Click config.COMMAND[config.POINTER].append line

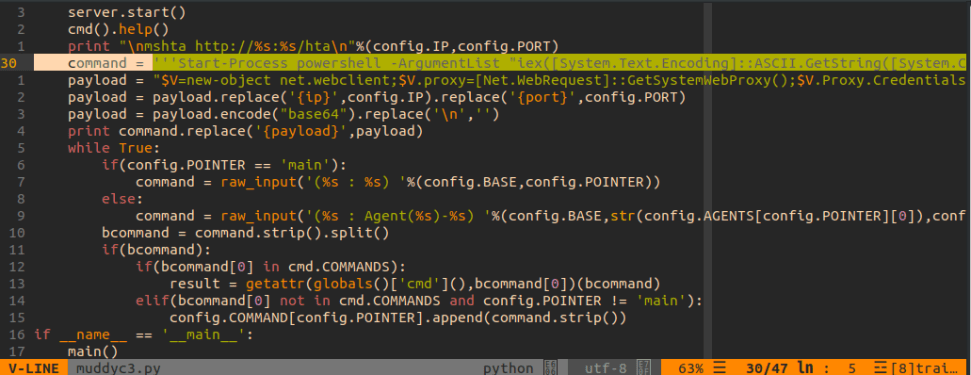pos(398,319)
